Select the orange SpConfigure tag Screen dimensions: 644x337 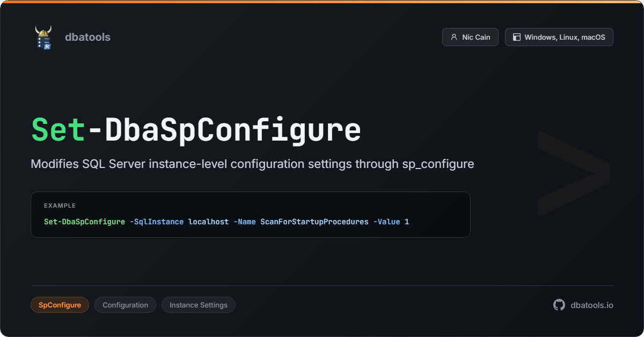pos(60,305)
